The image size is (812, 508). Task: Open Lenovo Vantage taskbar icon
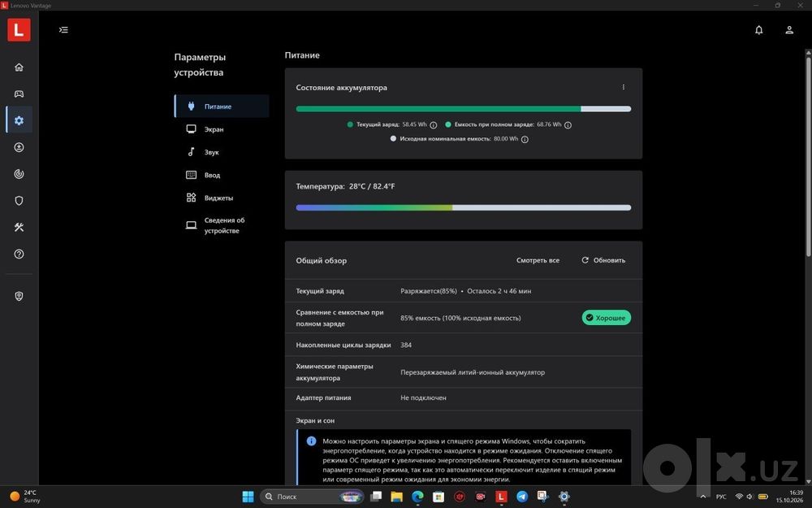coord(501,497)
